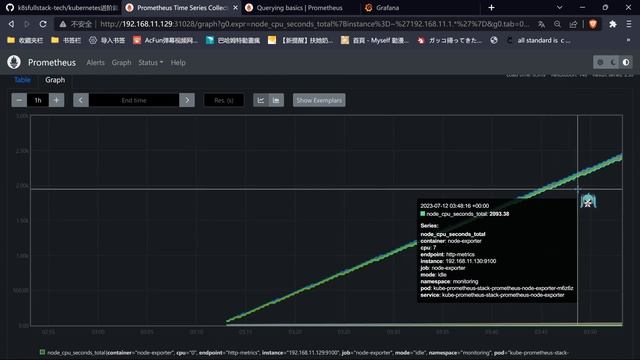640x360 pixels.
Task: Increase the time range with plus
Action: [x=56, y=100]
